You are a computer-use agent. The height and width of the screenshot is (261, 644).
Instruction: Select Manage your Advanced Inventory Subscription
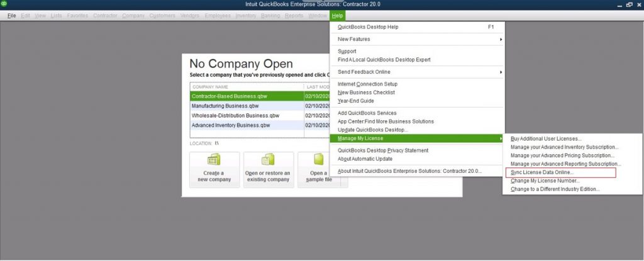point(572,147)
